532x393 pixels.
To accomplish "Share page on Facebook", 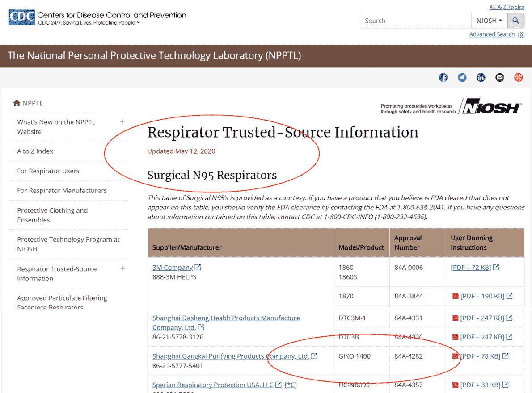I will 443,78.
